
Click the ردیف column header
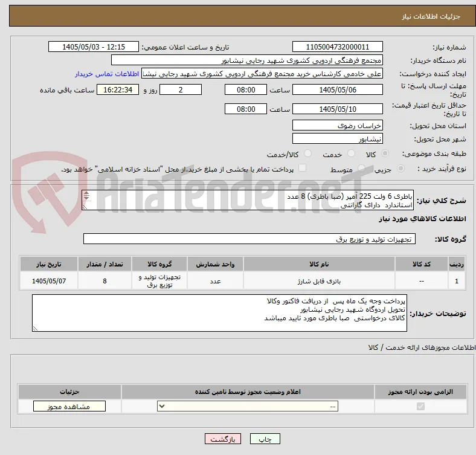click(457, 264)
